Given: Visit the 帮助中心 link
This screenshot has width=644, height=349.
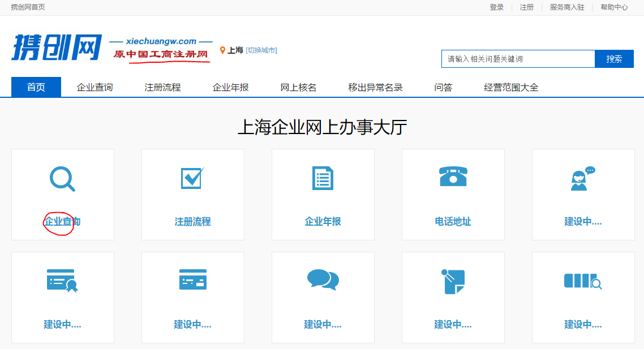Looking at the screenshot, I should point(614,7).
